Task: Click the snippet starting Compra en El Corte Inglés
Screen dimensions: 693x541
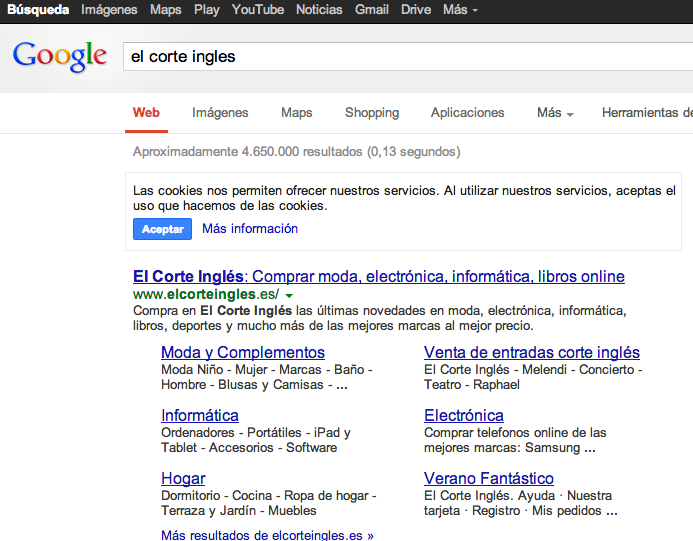Action: click(380, 318)
